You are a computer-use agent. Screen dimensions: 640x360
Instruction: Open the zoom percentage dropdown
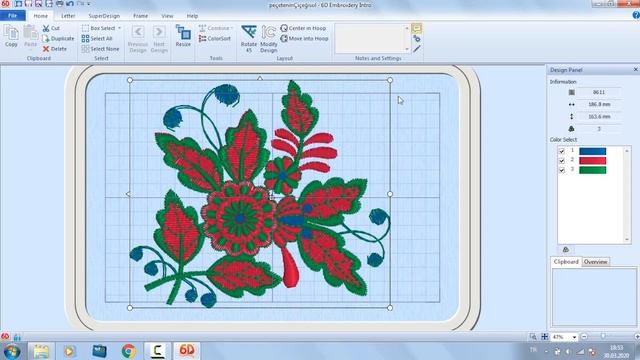pyautogui.click(x=574, y=337)
